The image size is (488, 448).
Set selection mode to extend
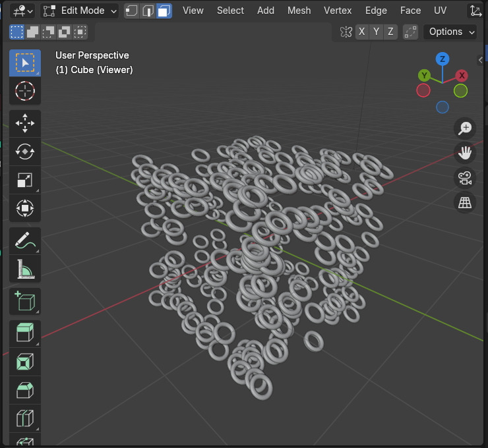[x=33, y=32]
